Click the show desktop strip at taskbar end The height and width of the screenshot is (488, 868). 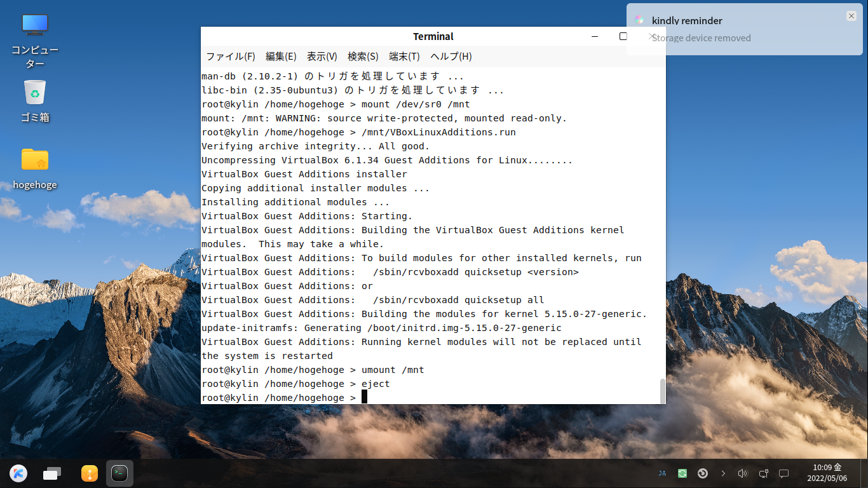click(864, 473)
